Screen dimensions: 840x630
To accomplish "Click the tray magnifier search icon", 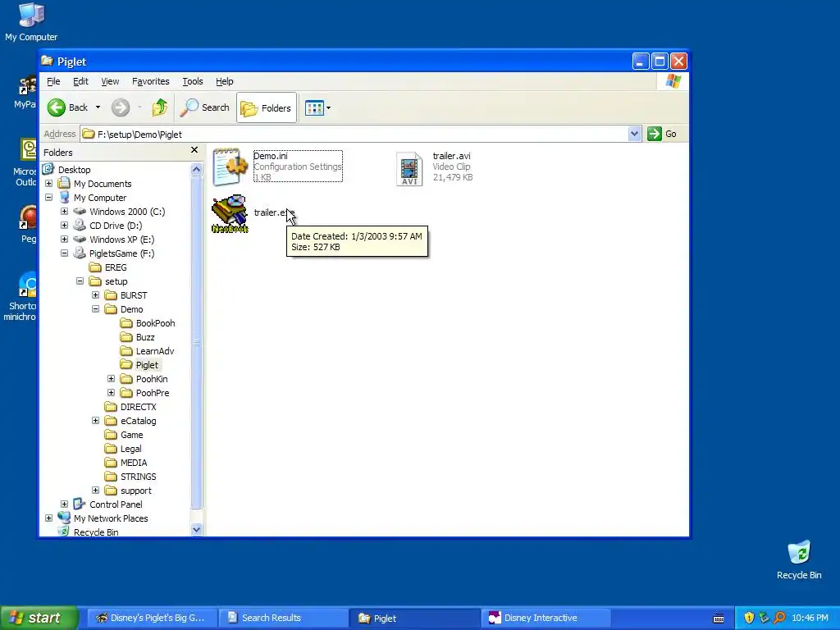I will (779, 618).
